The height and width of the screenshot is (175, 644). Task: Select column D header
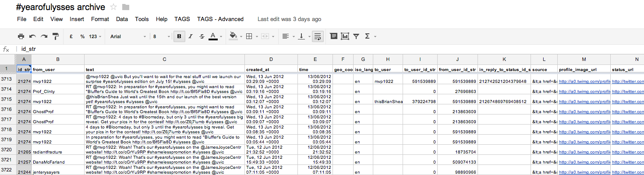click(x=271, y=59)
